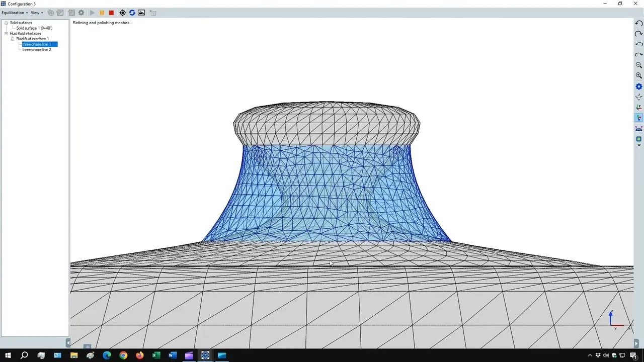Select three-phase line 2 in the tree

(x=36, y=49)
